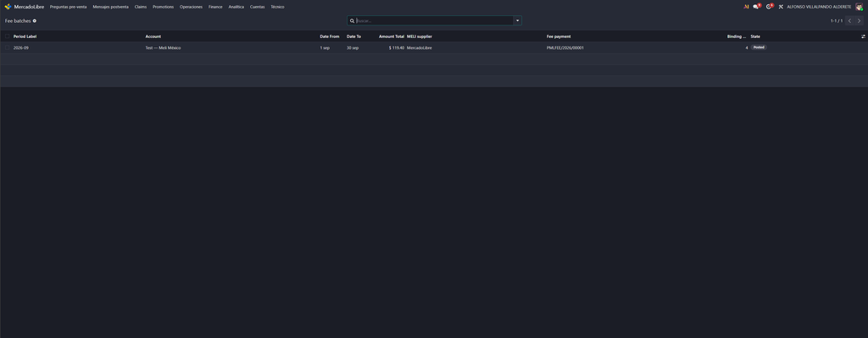Open the MercadoLibre app home logo
Viewport: 868px width, 338px height.
pos(8,7)
